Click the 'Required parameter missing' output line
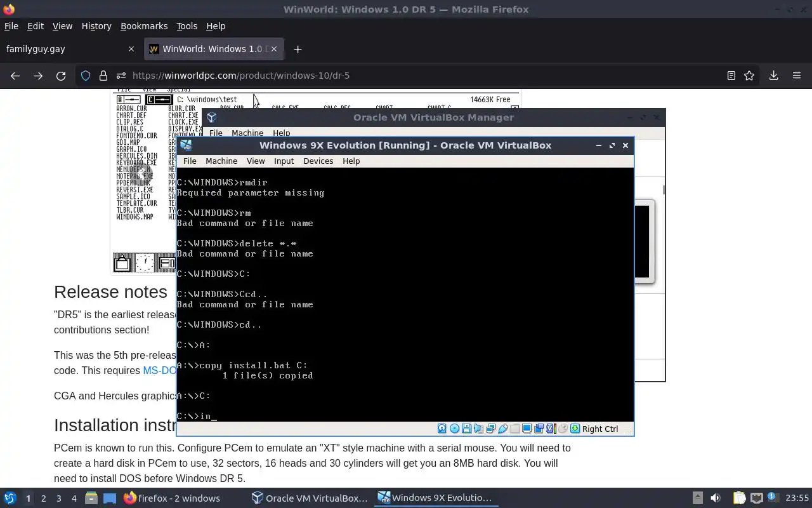 251,192
